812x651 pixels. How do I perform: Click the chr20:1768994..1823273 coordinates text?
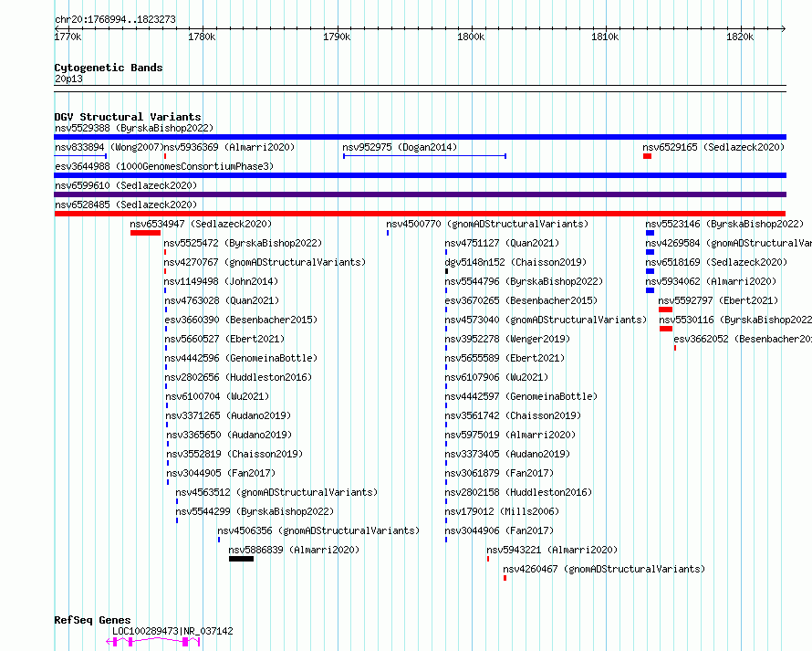115,20
